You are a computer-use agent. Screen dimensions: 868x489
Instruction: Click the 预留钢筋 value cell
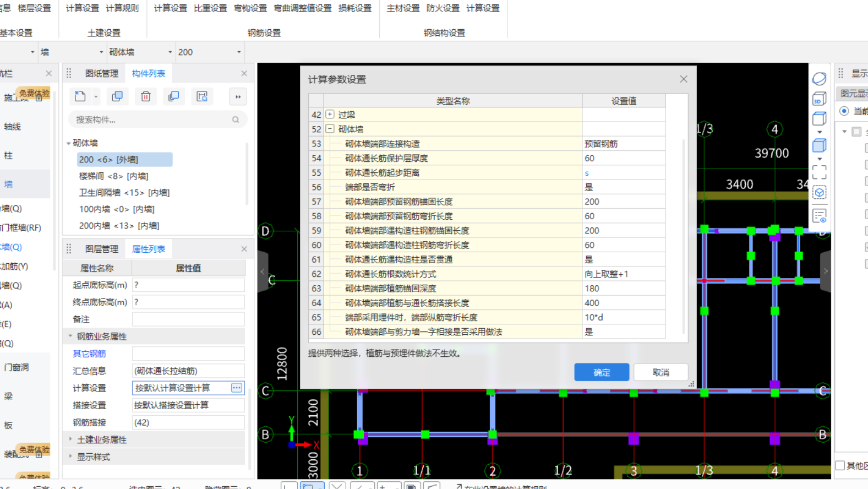tap(624, 144)
